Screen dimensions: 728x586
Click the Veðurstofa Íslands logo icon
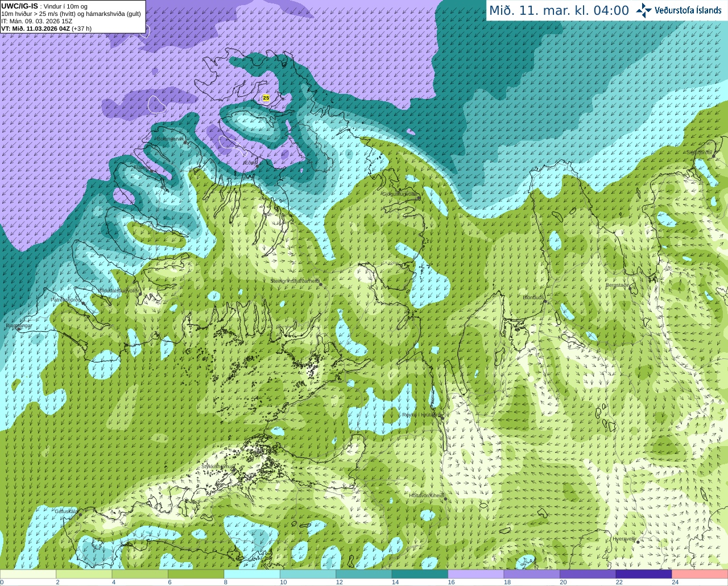coord(644,10)
